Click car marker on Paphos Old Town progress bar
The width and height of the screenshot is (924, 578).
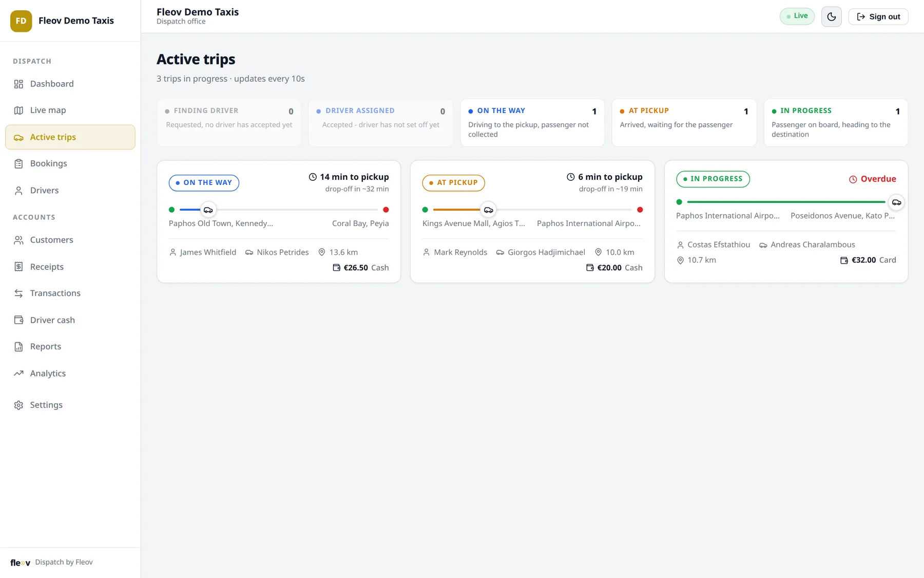tap(208, 210)
